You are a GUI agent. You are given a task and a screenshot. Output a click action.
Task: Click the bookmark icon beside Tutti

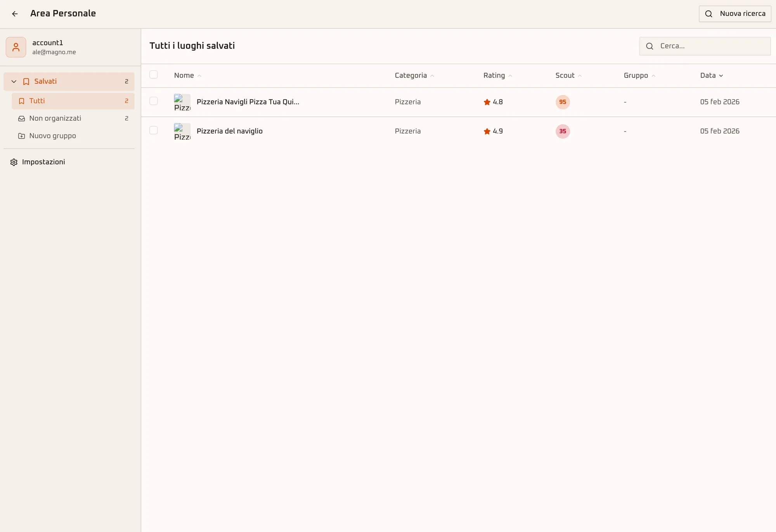pos(22,101)
